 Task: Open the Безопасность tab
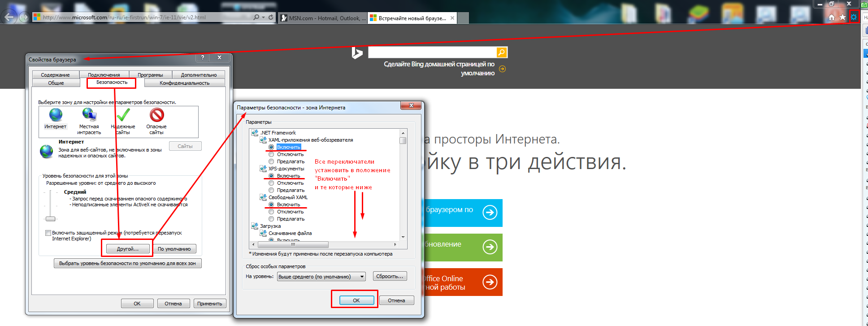pyautogui.click(x=112, y=83)
